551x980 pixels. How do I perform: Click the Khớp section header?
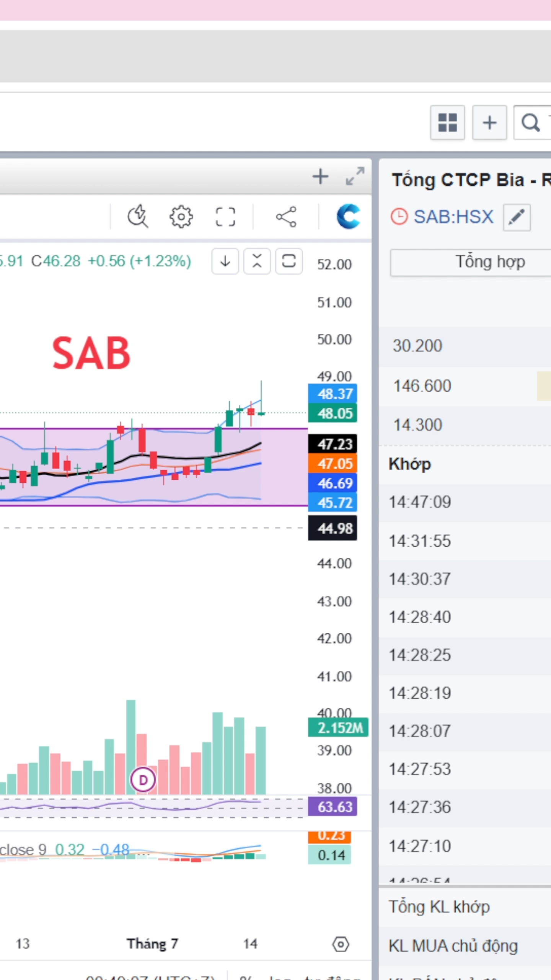pos(410,464)
